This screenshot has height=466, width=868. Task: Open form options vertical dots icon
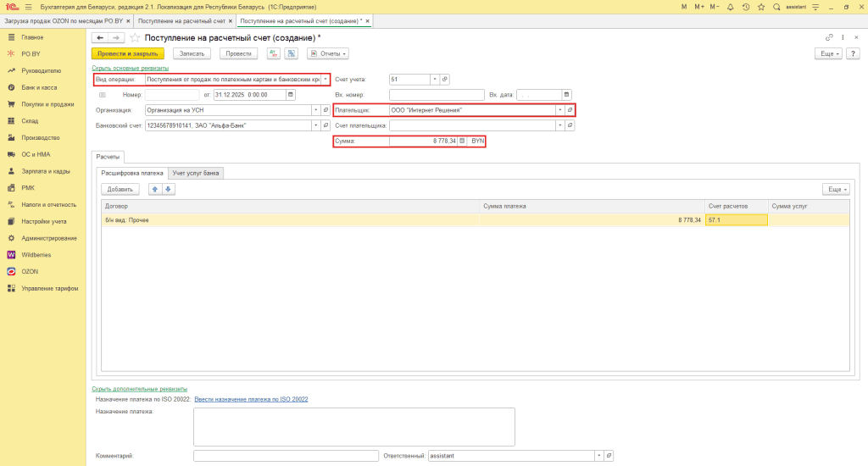pos(843,37)
